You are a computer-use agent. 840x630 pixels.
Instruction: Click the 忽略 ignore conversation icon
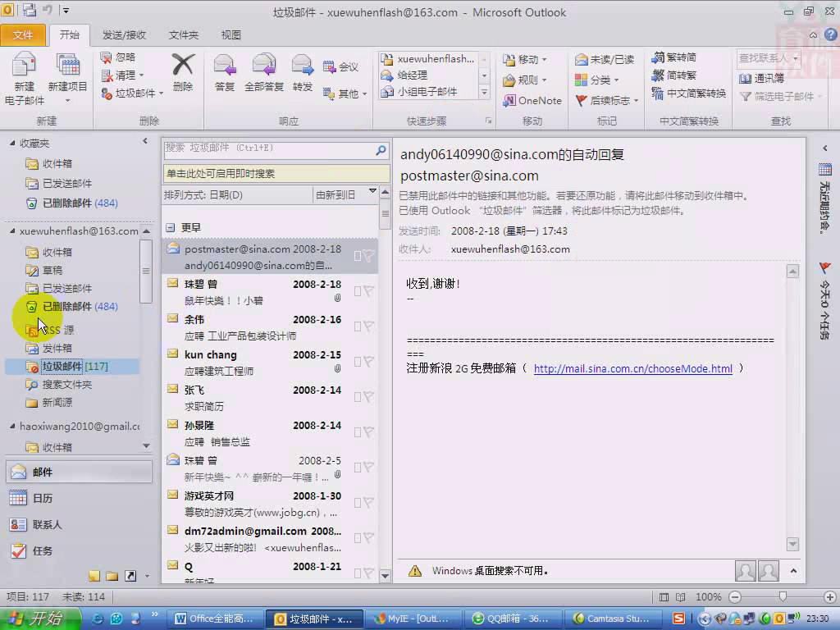coord(106,57)
